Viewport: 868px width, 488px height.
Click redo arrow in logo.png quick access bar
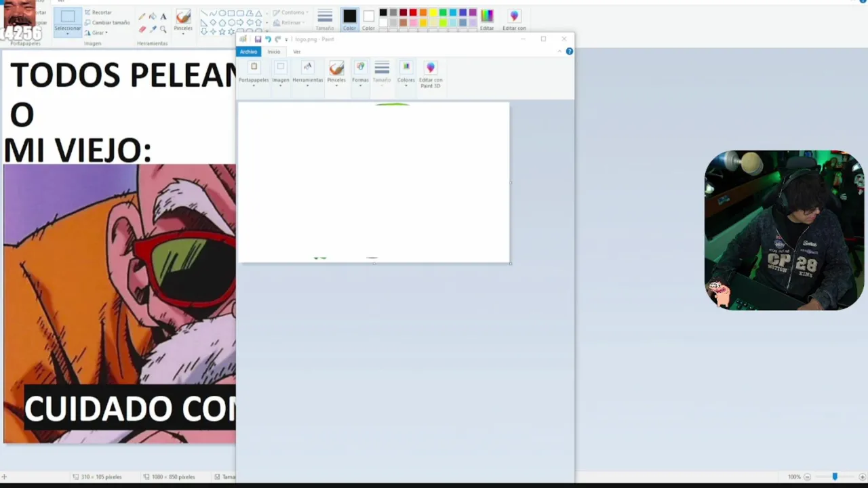277,39
